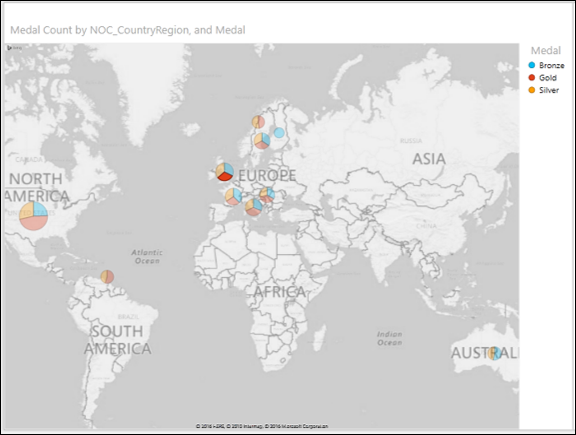The width and height of the screenshot is (576, 435).
Task: Select the France pie chart marker
Action: point(233,196)
